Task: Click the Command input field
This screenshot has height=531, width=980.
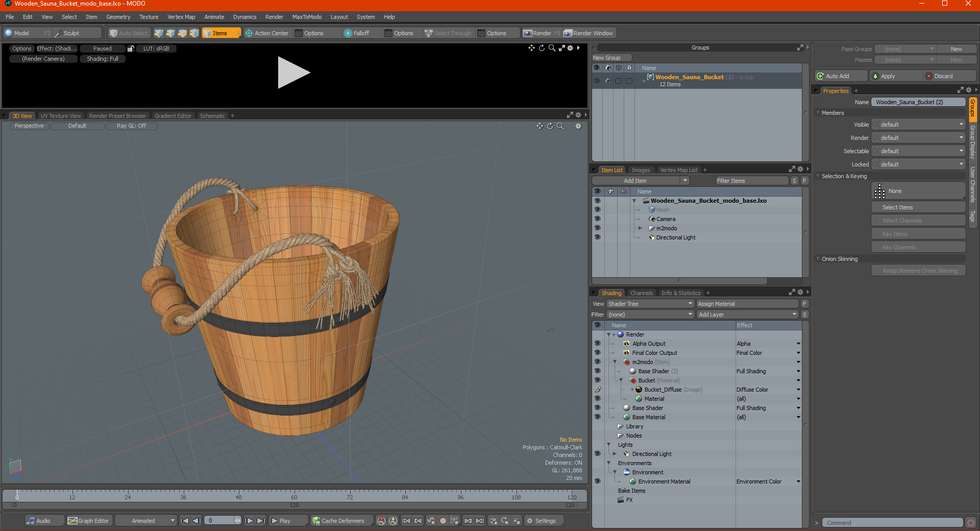Action: point(892,523)
